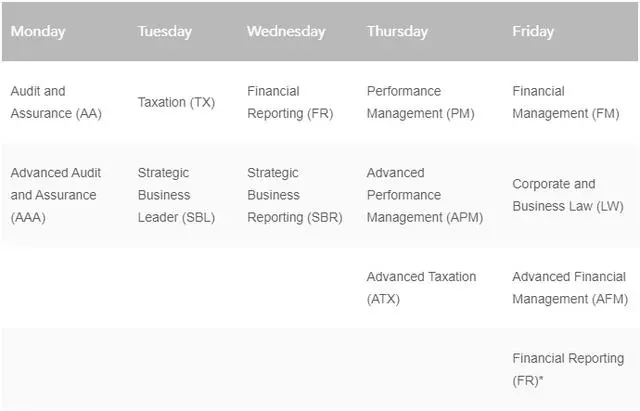The height and width of the screenshot is (411, 640).
Task: Select Financial Reporting (FR)* Friday entry
Action: [x=568, y=369]
